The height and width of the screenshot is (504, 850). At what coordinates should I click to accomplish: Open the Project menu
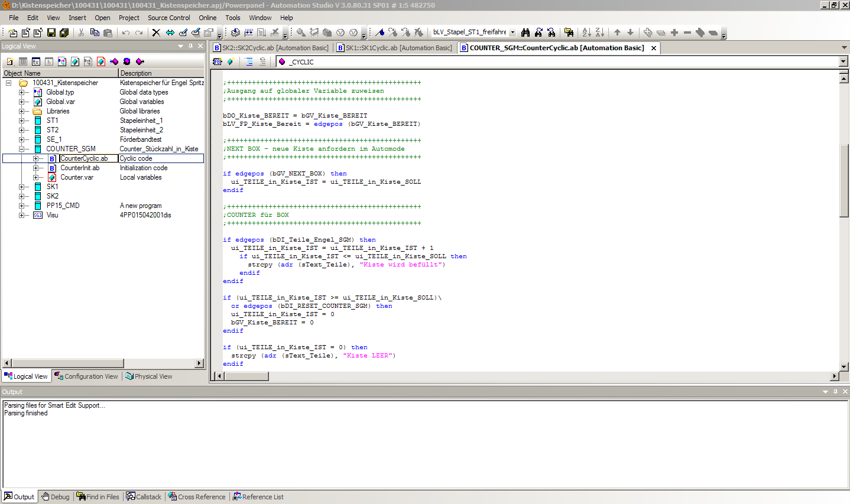(x=129, y=18)
